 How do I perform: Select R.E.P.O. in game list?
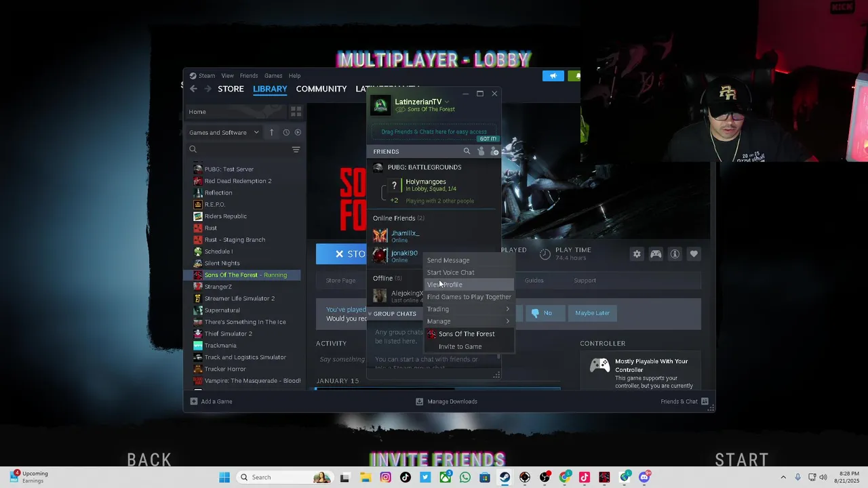pyautogui.click(x=214, y=204)
